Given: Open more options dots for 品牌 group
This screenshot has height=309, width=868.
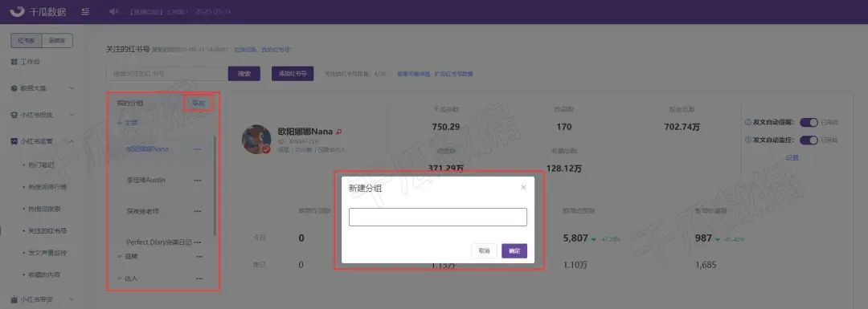Looking at the screenshot, I should point(199,257).
